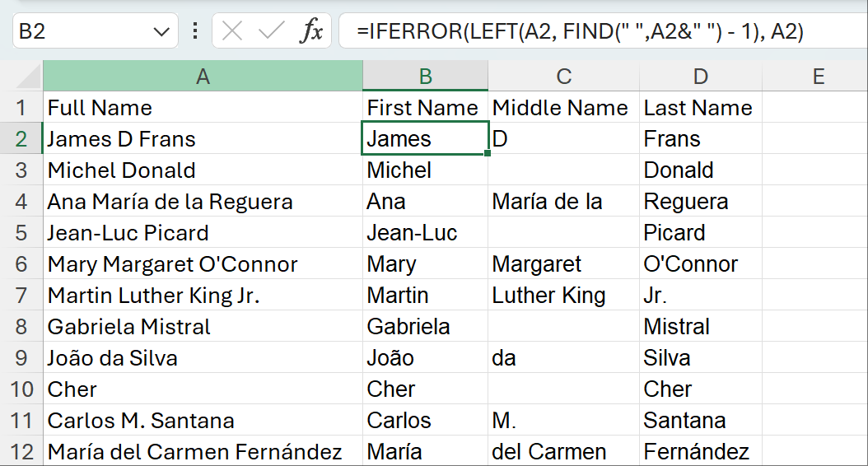Screen dimensions: 868x466
Task: Select column C header
Action: (563, 77)
